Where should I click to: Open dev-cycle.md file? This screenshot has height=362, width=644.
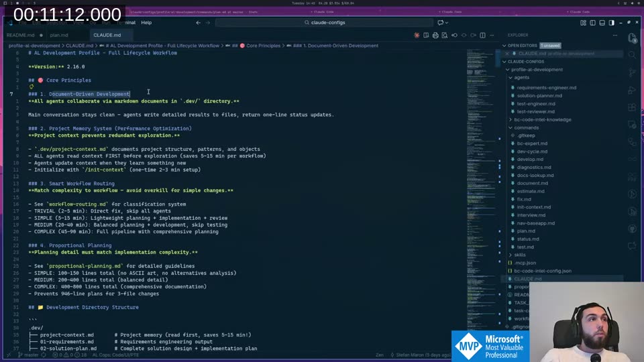[532, 152]
